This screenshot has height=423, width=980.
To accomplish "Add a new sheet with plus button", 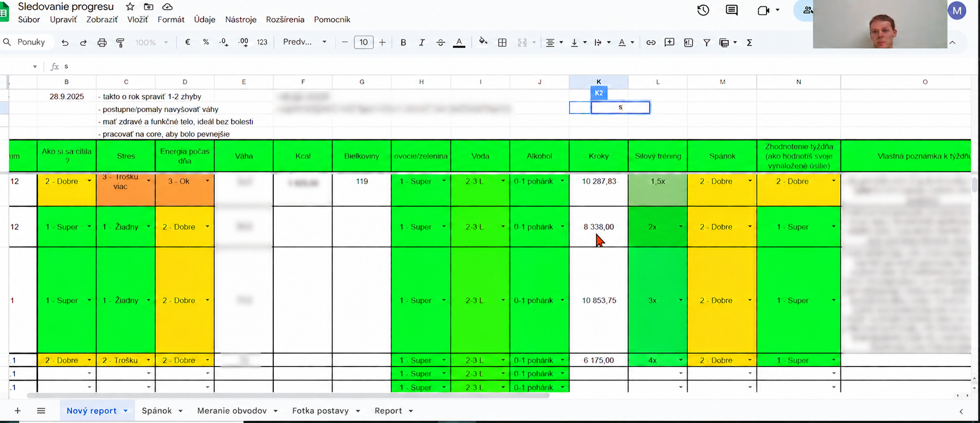I will pyautogui.click(x=17, y=411).
